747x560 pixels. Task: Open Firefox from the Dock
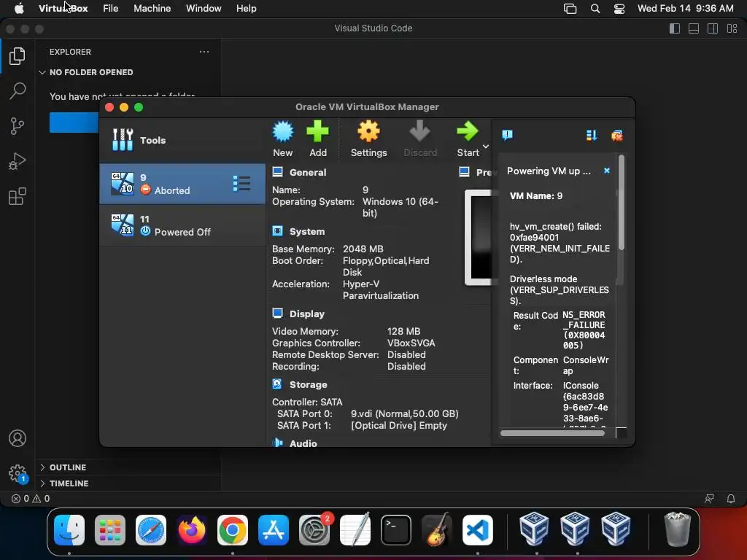click(x=192, y=530)
